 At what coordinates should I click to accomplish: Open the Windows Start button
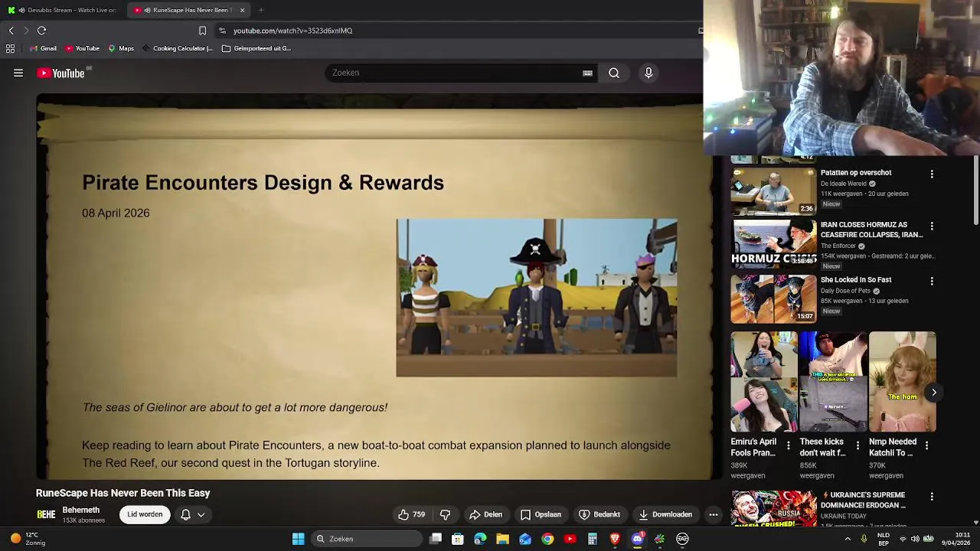pyautogui.click(x=299, y=539)
